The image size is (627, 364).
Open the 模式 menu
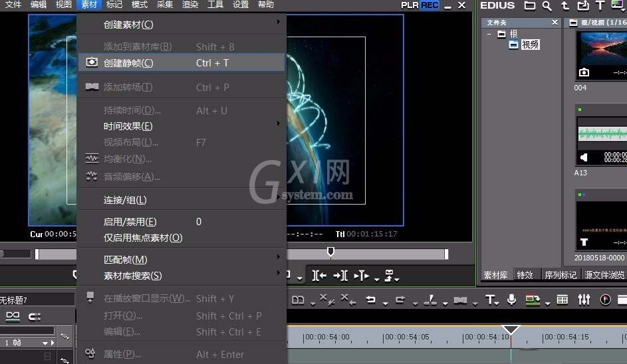[140, 5]
